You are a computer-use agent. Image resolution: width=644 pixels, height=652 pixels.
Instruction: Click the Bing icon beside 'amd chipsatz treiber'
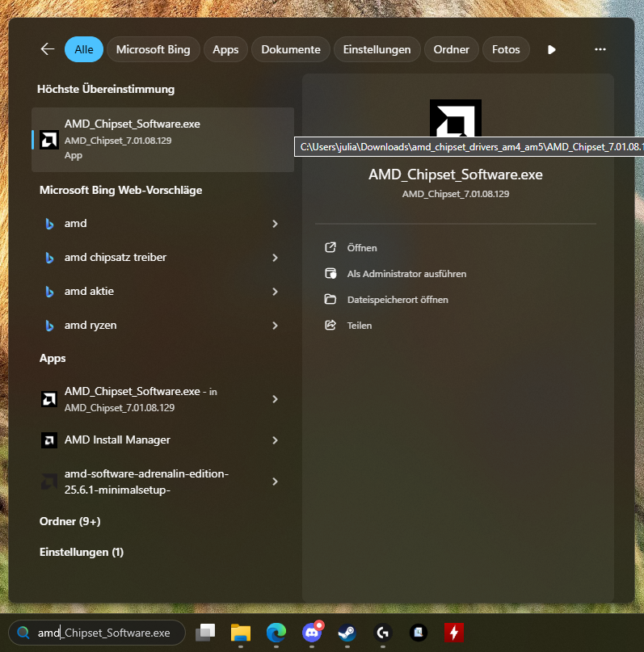(x=49, y=258)
